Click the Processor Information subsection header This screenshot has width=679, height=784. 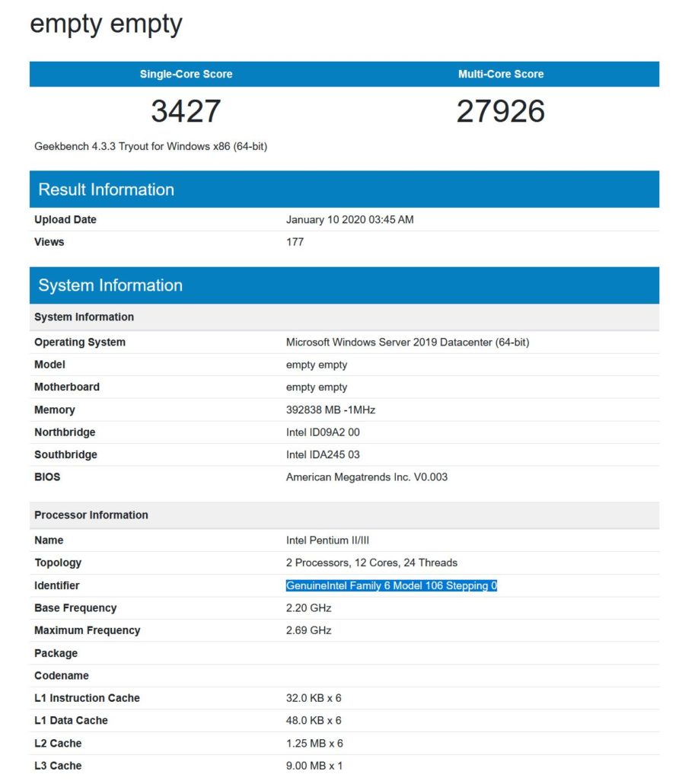(x=92, y=515)
